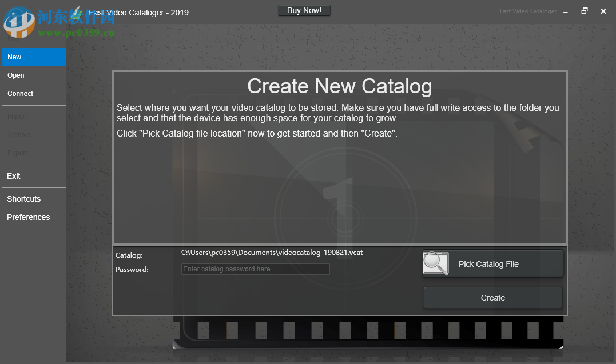Click Create to make the catalog
Viewport: 616px width, 364px height.
492,297
